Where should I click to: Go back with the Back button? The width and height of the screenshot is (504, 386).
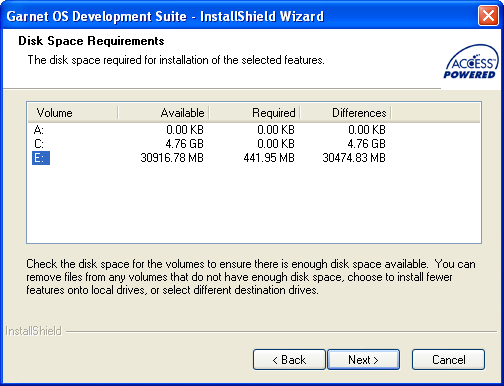pos(289,359)
